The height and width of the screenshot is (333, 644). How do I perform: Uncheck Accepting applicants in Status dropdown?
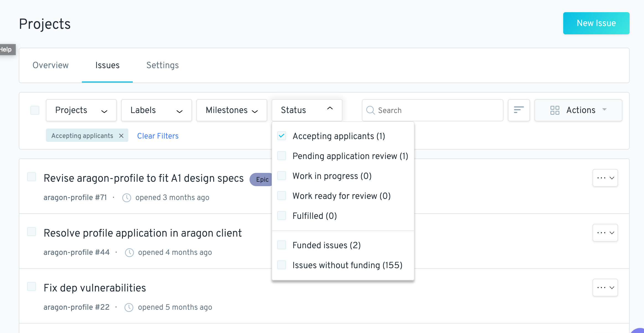click(x=282, y=136)
